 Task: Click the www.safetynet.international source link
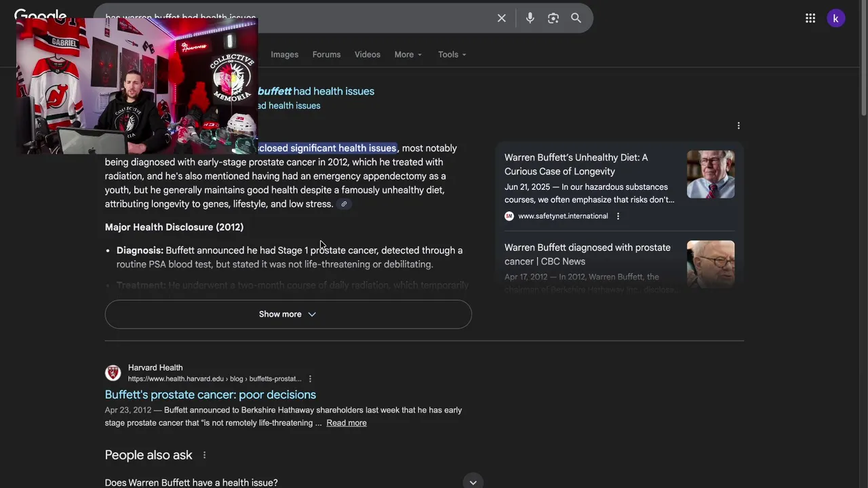pos(563,216)
